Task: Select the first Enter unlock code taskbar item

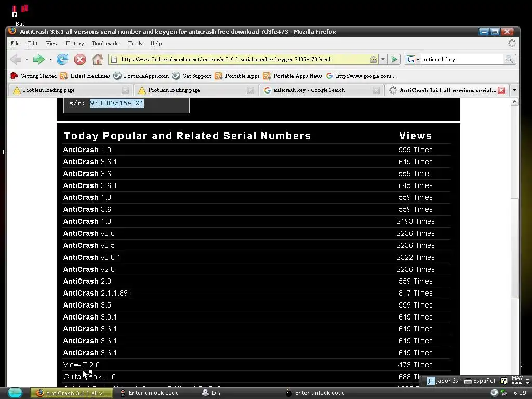Action: pyautogui.click(x=149, y=393)
